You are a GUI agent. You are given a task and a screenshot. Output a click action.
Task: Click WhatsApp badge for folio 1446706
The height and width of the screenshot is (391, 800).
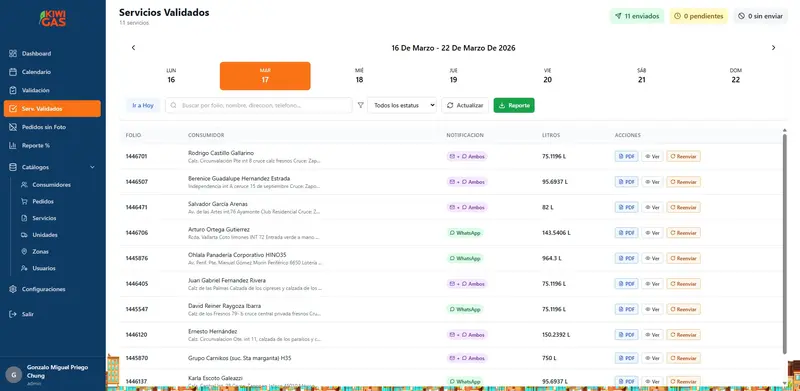(465, 233)
